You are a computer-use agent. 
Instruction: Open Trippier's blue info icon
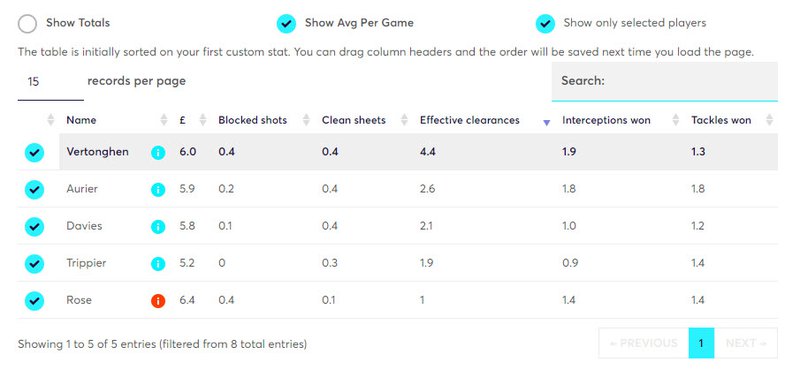coord(158,264)
